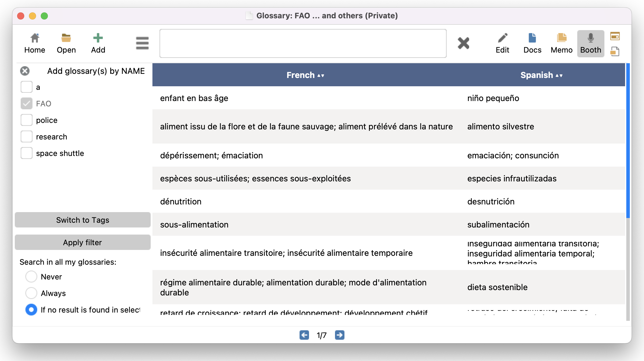Viewport: 644px width, 361px height.
Task: Click Switch to Tags button
Action: pyautogui.click(x=83, y=220)
